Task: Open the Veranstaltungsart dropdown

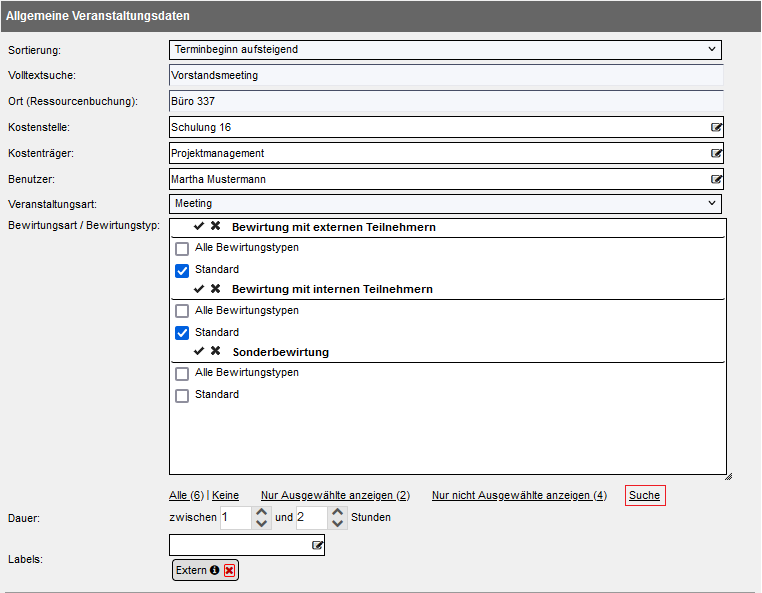Action: [x=445, y=203]
